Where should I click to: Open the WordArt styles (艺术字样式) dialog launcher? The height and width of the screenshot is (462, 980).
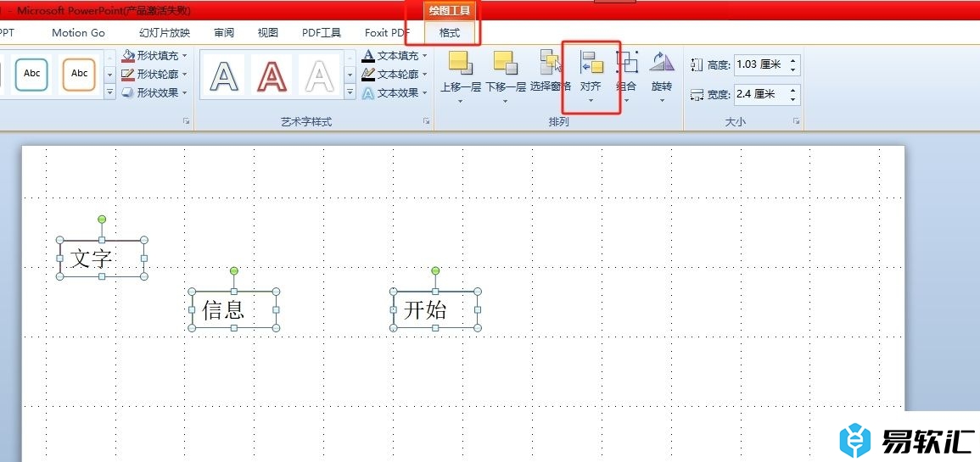click(426, 122)
